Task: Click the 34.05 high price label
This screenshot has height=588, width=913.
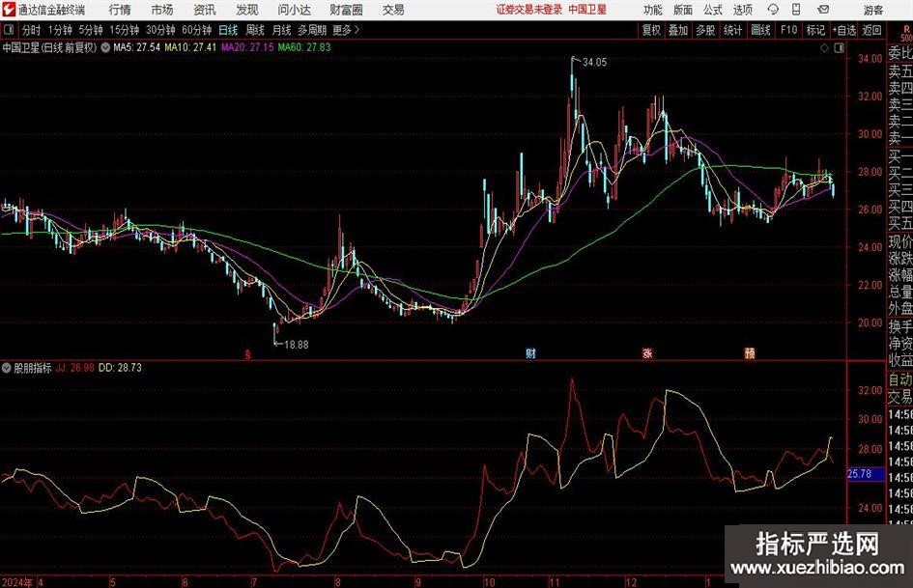Action: [594, 63]
